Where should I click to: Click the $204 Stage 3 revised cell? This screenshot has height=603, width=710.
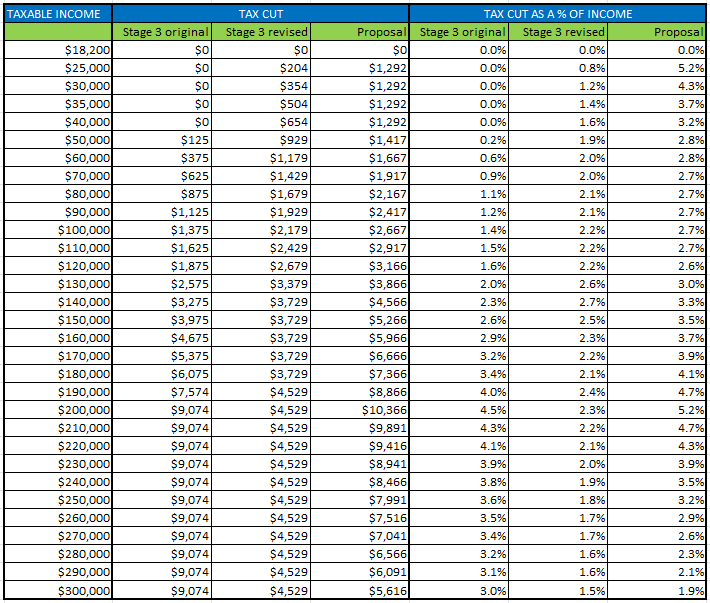[260, 68]
